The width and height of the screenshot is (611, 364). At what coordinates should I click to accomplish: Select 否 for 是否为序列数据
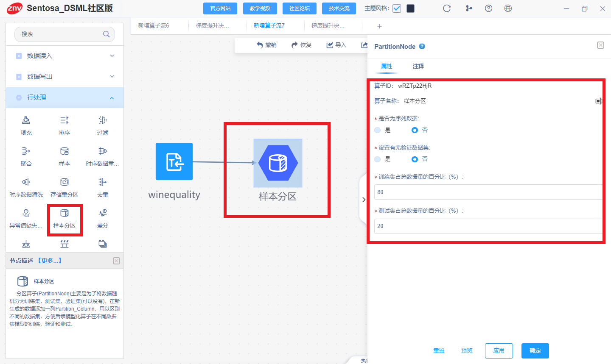(x=415, y=130)
